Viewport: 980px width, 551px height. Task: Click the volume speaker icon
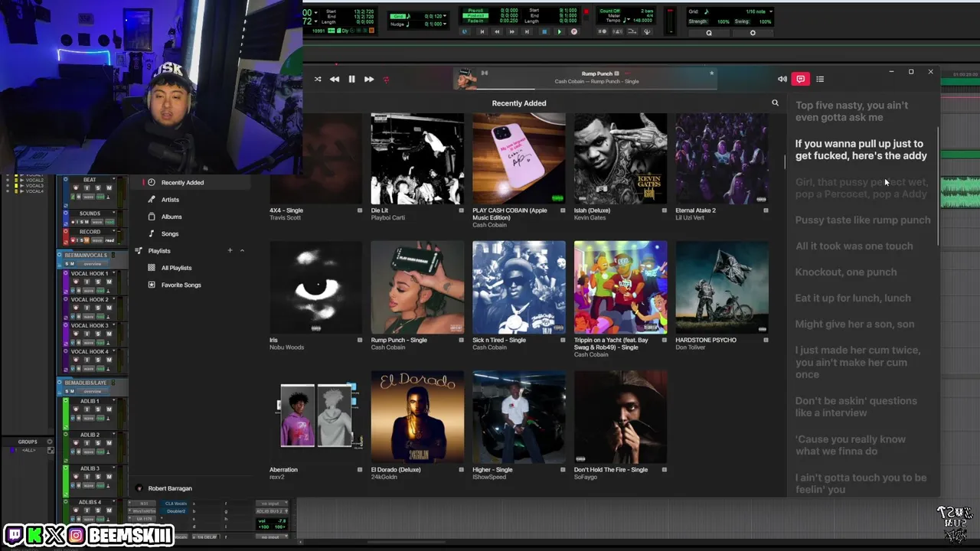tap(782, 79)
